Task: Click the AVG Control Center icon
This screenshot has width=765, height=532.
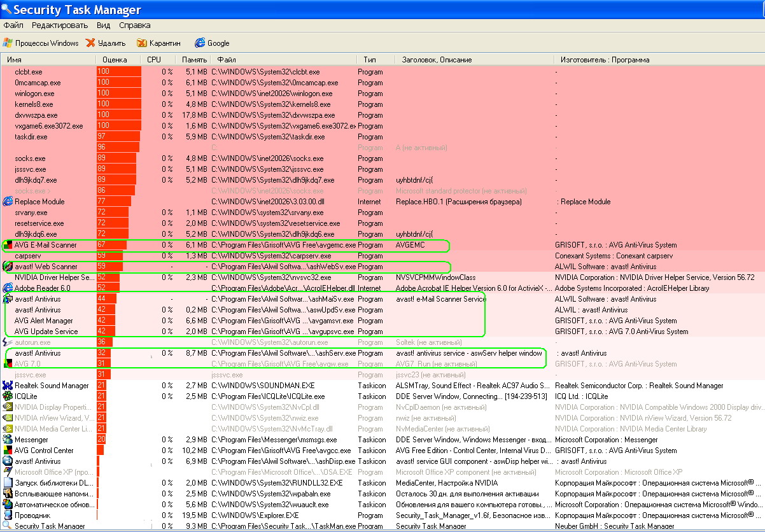Action: click(8, 451)
